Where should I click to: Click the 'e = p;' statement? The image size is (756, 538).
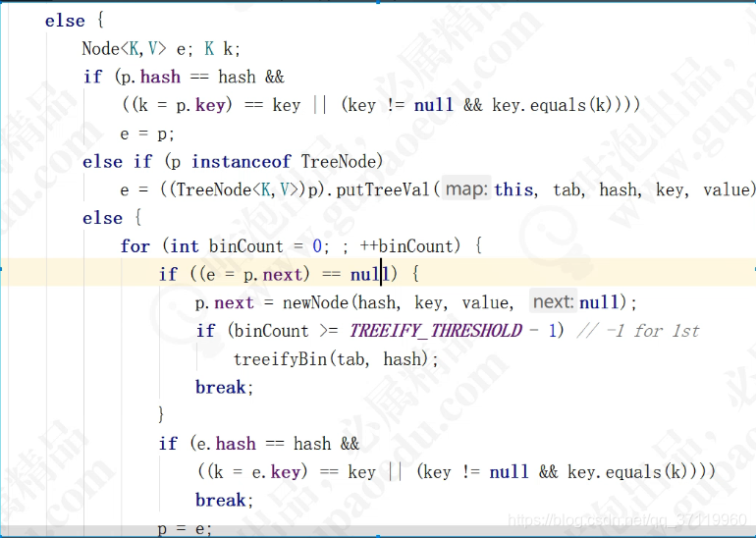click(147, 134)
